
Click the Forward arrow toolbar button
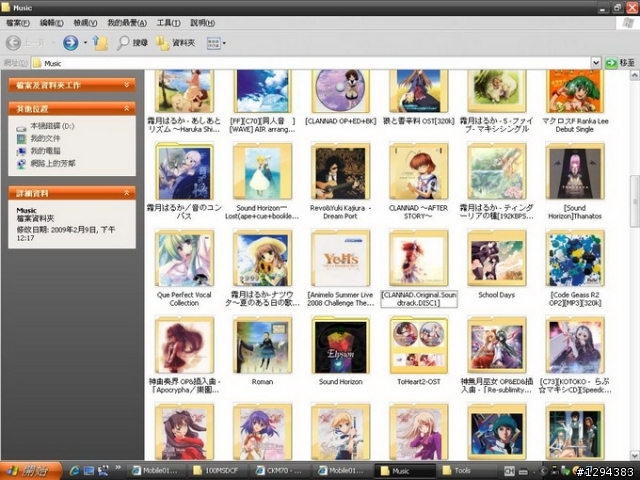(71, 42)
